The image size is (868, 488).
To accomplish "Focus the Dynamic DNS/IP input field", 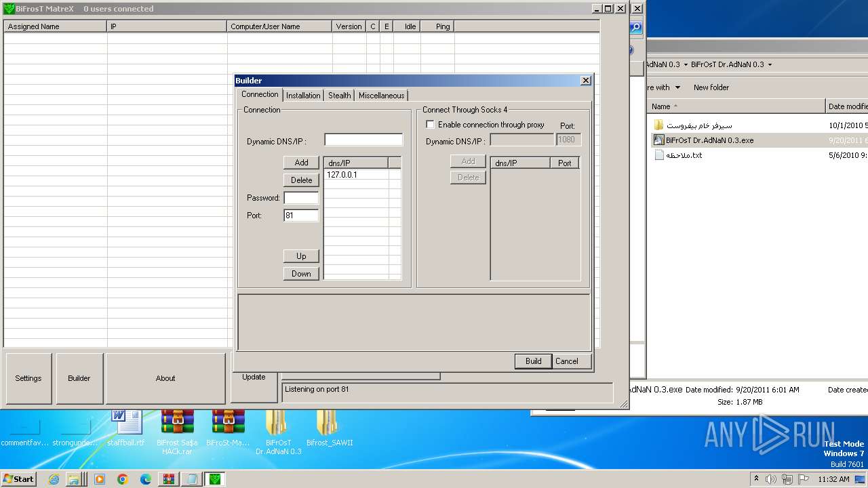I will 363,140.
